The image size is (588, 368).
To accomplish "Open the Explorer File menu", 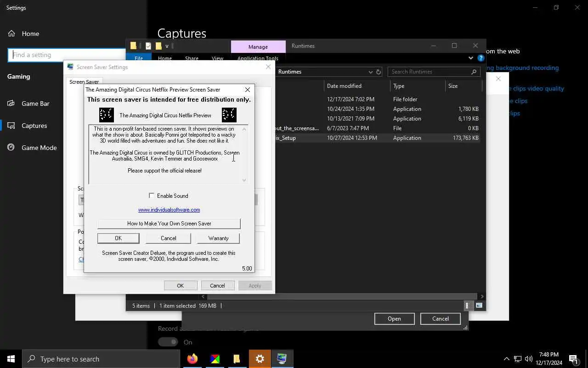I will pos(139,58).
